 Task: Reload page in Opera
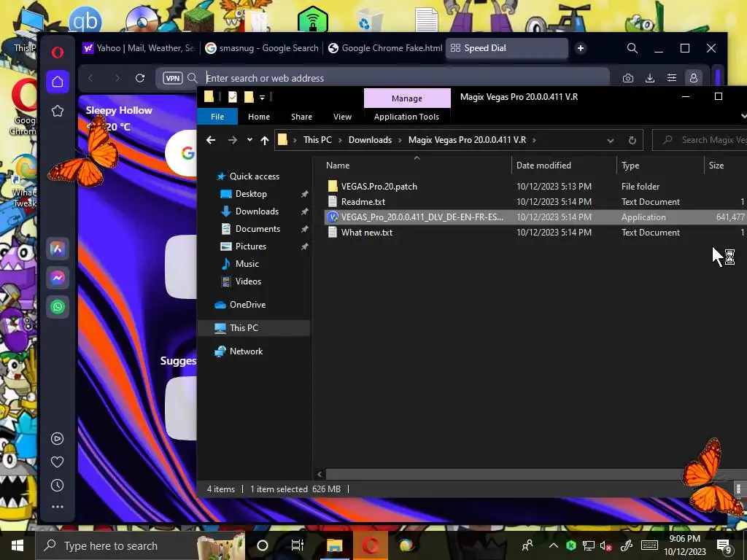[x=139, y=78]
